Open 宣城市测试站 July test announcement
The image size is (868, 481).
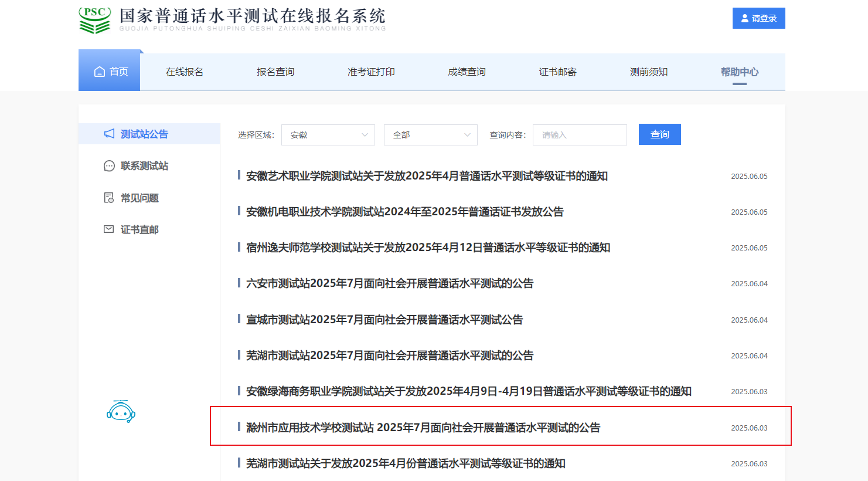[x=384, y=320]
